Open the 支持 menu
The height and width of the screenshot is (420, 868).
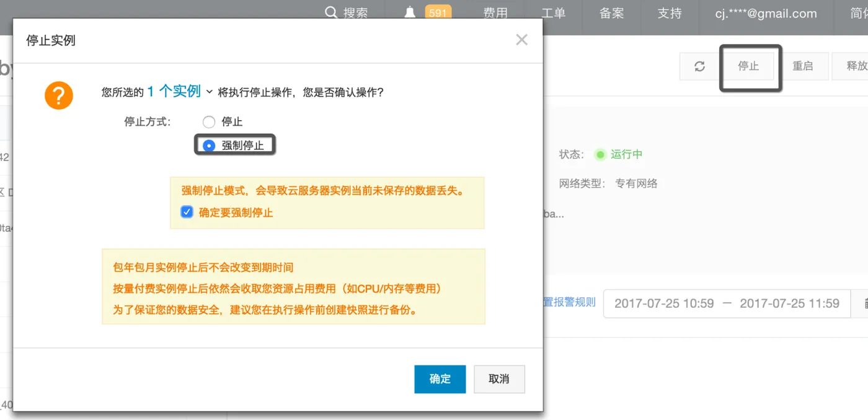pos(670,14)
